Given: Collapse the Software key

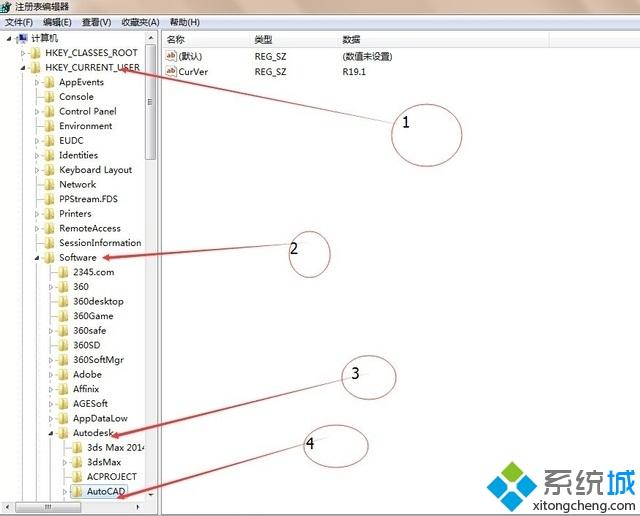Looking at the screenshot, I should point(37,258).
